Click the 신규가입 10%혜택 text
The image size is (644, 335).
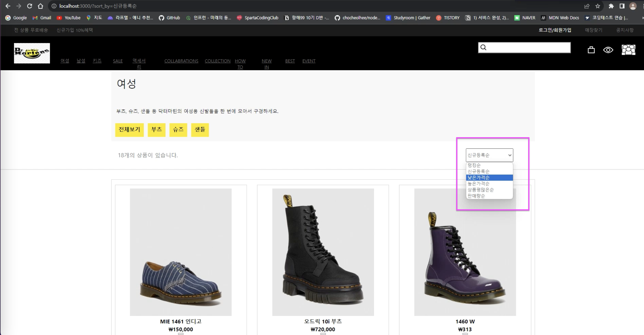tap(74, 30)
